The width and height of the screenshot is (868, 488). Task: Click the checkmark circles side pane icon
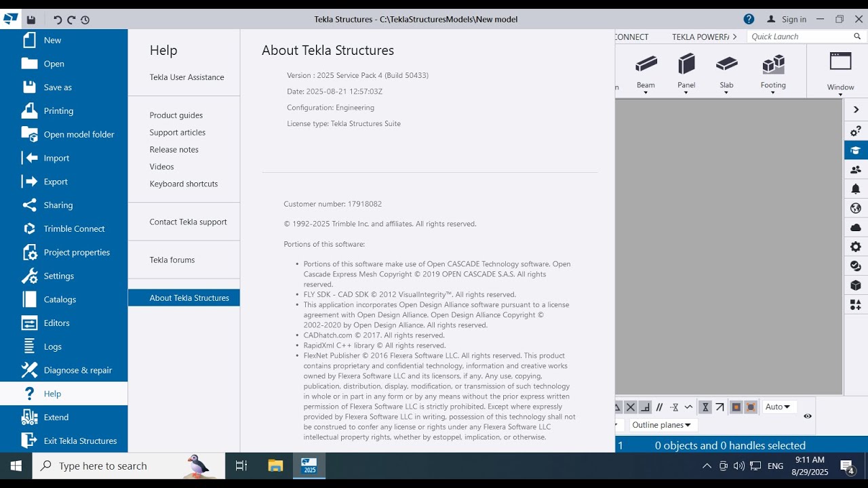[856, 266]
